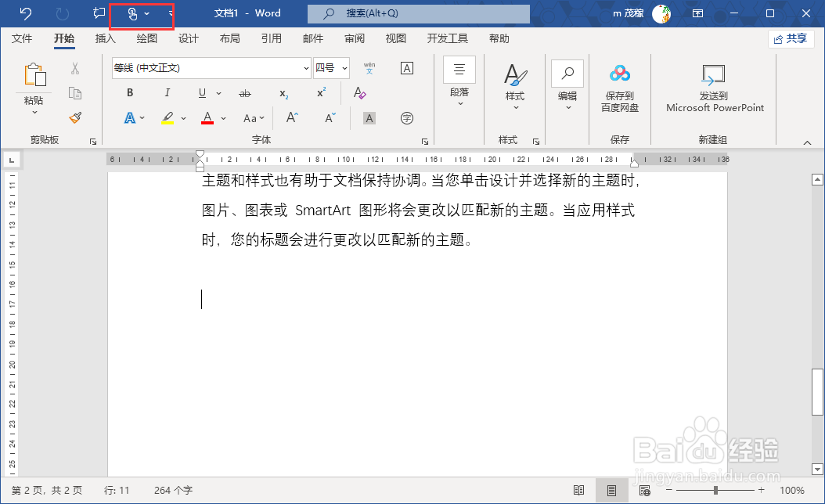Click inside the search (Alt+Q) box
The image size is (825, 504).
click(419, 13)
